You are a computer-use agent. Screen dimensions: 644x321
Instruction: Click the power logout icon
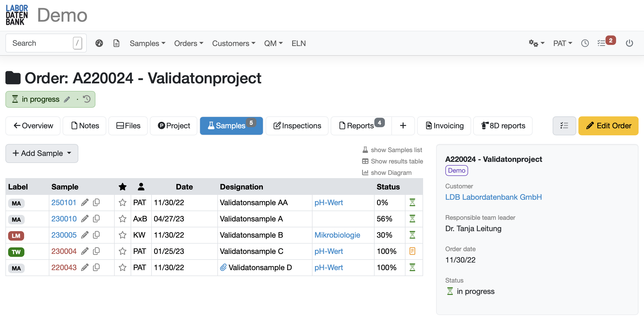click(x=629, y=43)
